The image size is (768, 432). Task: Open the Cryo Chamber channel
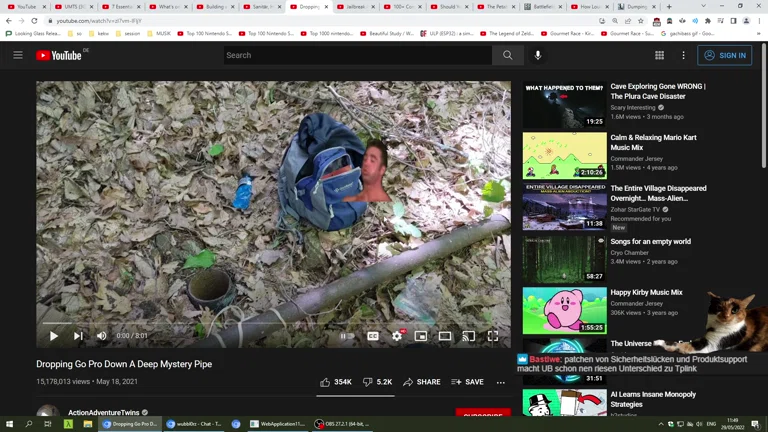pyautogui.click(x=629, y=253)
